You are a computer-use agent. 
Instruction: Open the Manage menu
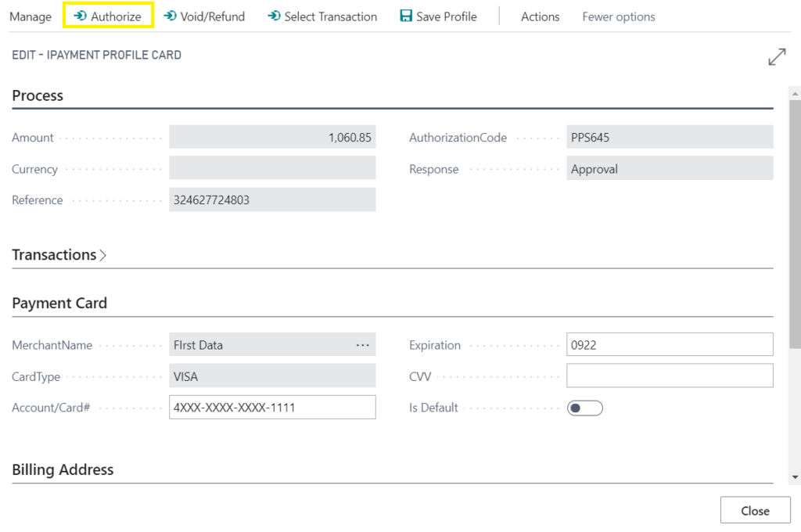coord(30,16)
